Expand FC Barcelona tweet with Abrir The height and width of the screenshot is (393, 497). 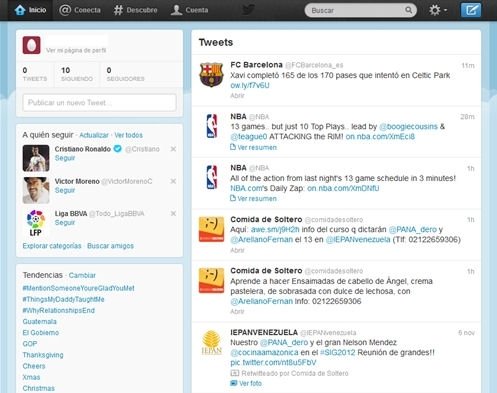[237, 96]
